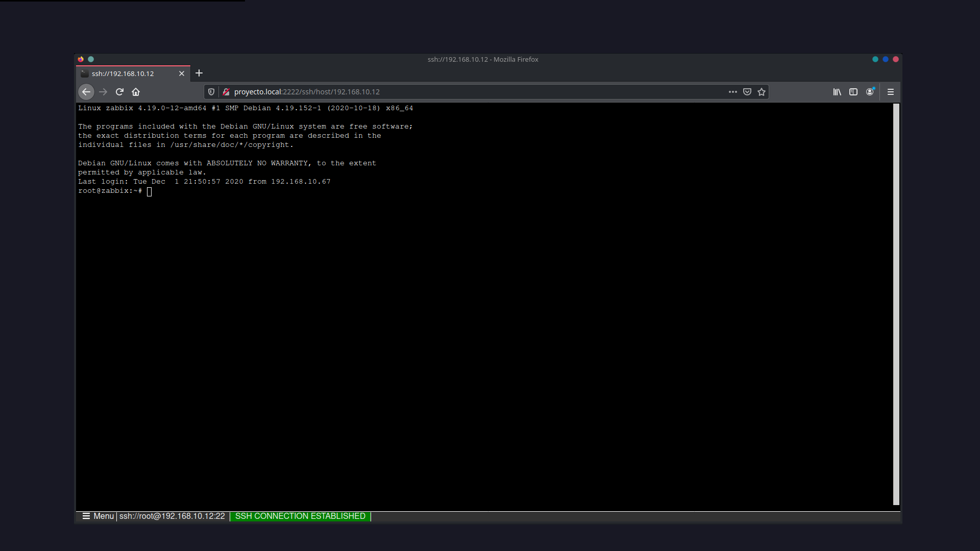Image resolution: width=980 pixels, height=551 pixels.
Task: Click the library (bookmarks history) icon
Action: point(837,92)
